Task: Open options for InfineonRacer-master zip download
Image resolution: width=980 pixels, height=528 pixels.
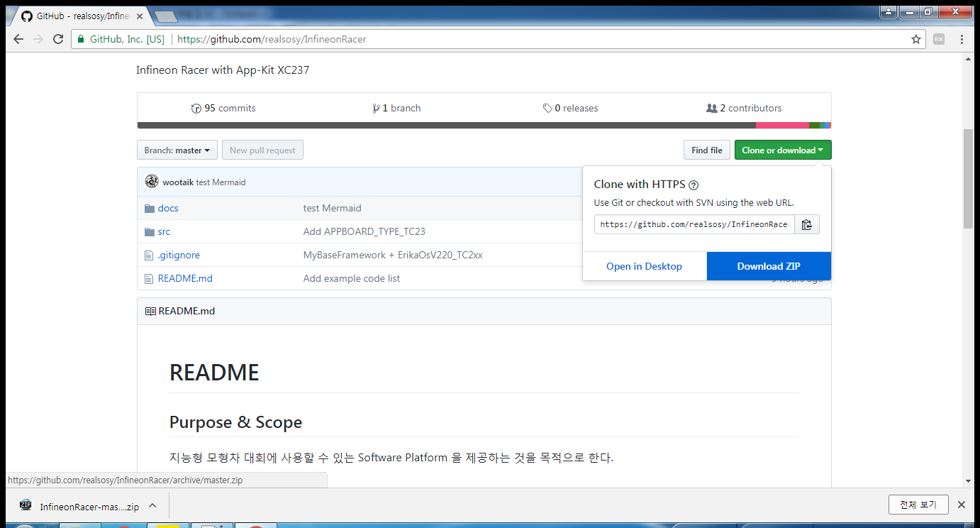Action: click(152, 505)
